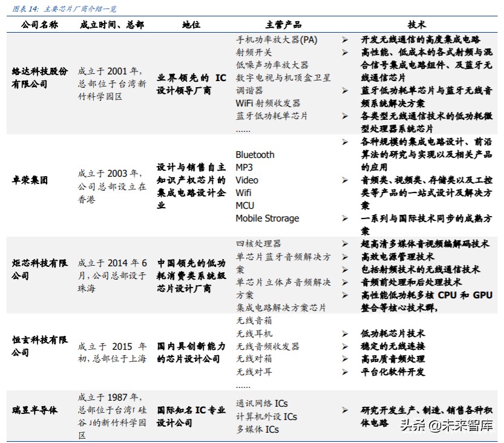Select the arrow bullet next to 音频前处理和后处理技术

pyautogui.click(x=345, y=282)
